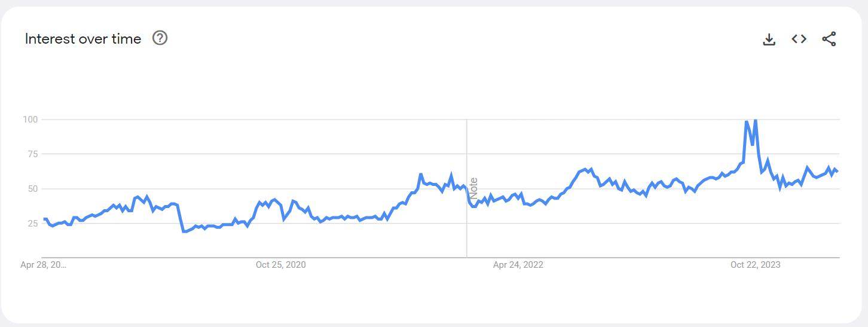Select the Apr 24, 2022 date label
Image resolution: width=868 pixels, height=327 pixels.
[518, 265]
